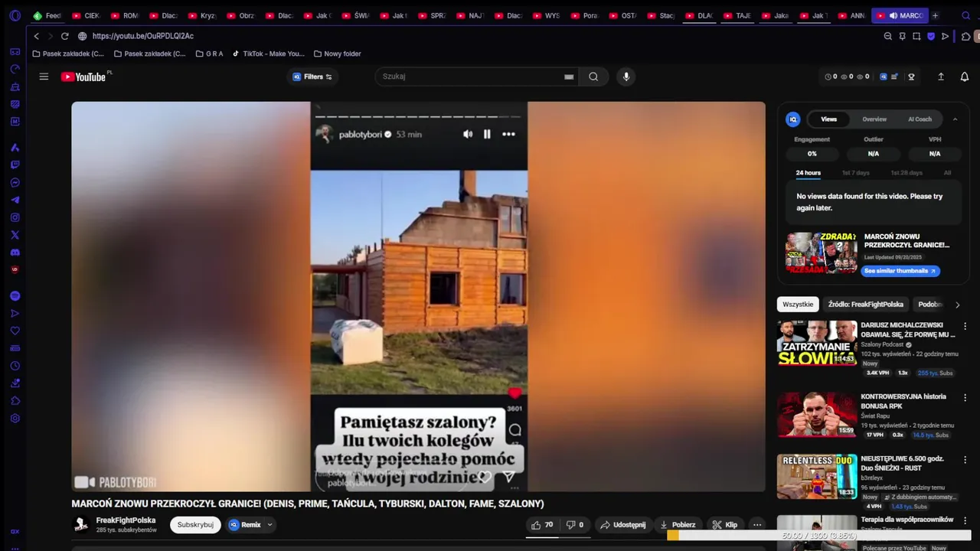This screenshot has width=980, height=551.
Task: Click See similar thumbnails button
Action: (900, 271)
